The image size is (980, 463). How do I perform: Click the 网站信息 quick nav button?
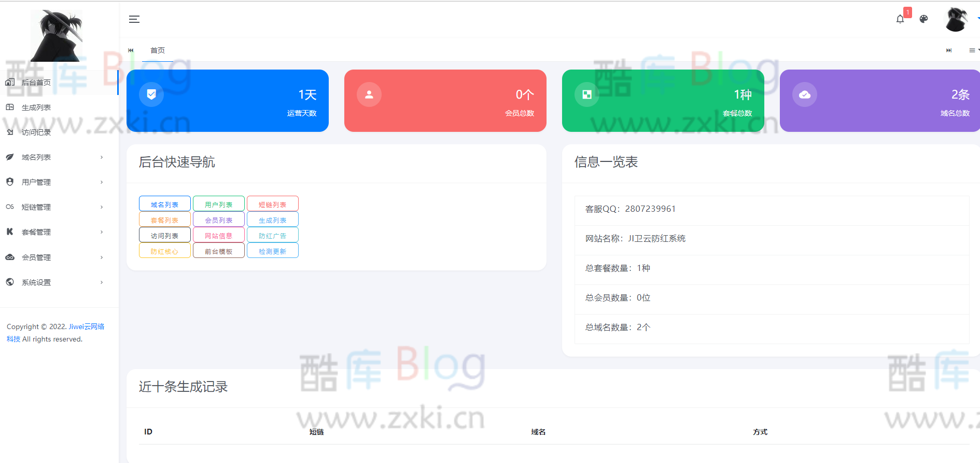pyautogui.click(x=219, y=235)
